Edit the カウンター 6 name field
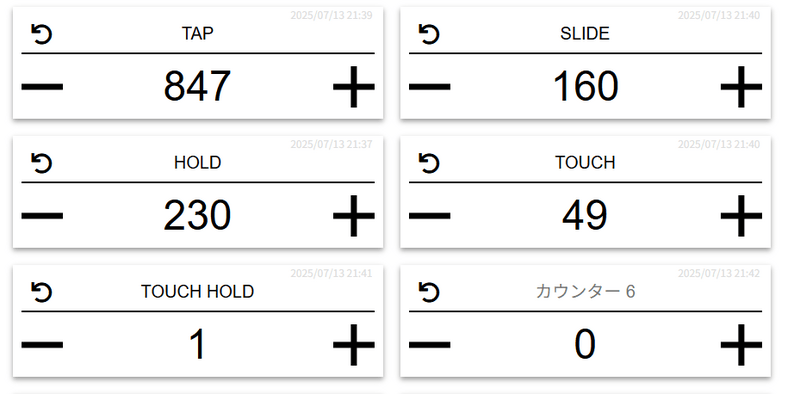This screenshot has width=800, height=394. (585, 292)
